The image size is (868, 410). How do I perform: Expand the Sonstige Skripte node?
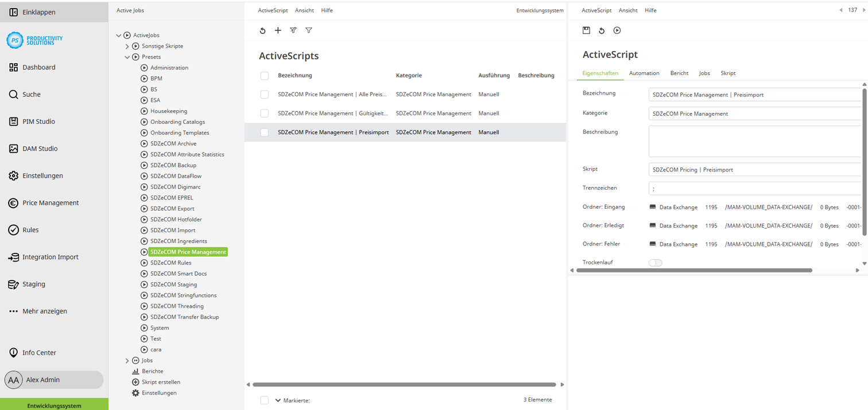tap(127, 46)
